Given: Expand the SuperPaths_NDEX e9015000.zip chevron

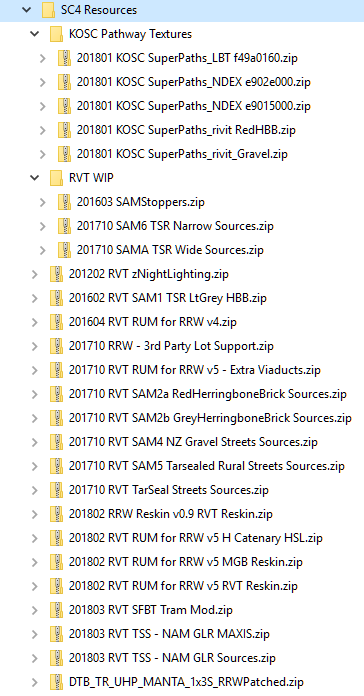Looking at the screenshot, I should [43, 106].
